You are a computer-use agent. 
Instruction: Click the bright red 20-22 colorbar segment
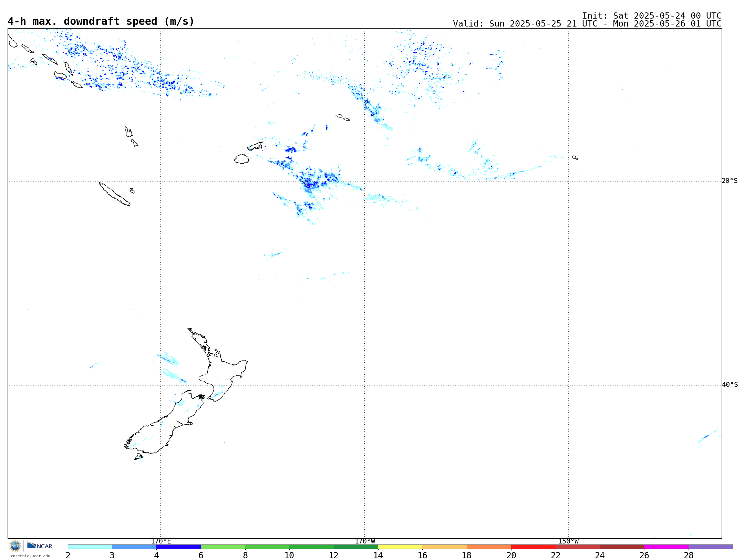click(534, 547)
